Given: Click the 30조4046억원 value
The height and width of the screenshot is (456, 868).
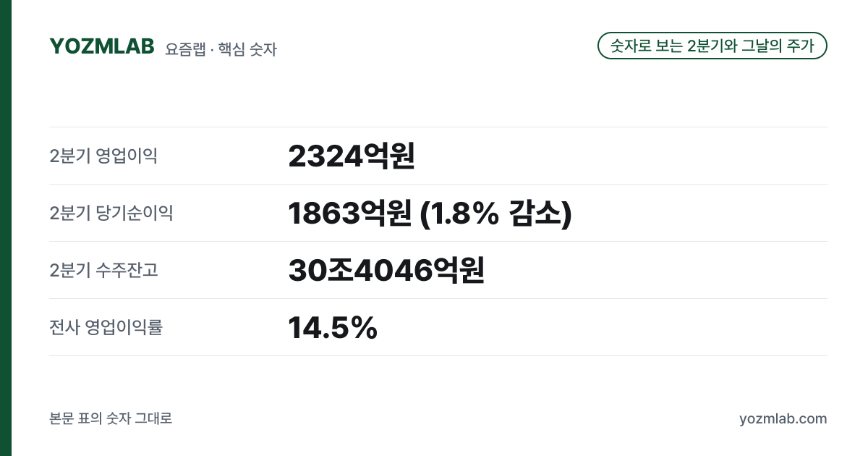Looking at the screenshot, I should pos(386,270).
